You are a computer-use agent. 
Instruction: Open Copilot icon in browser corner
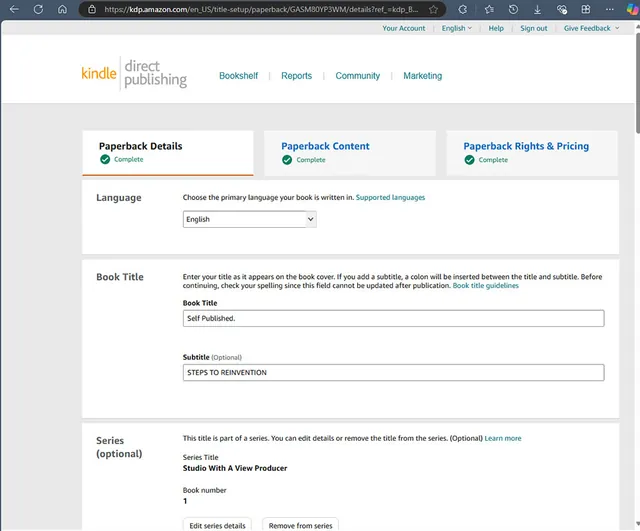(x=633, y=9)
